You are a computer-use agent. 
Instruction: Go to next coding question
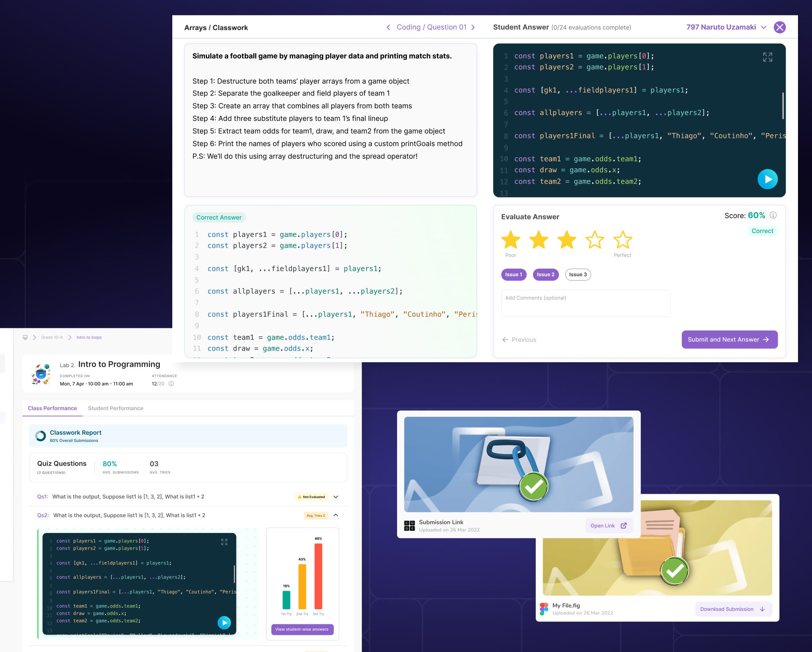473,27
